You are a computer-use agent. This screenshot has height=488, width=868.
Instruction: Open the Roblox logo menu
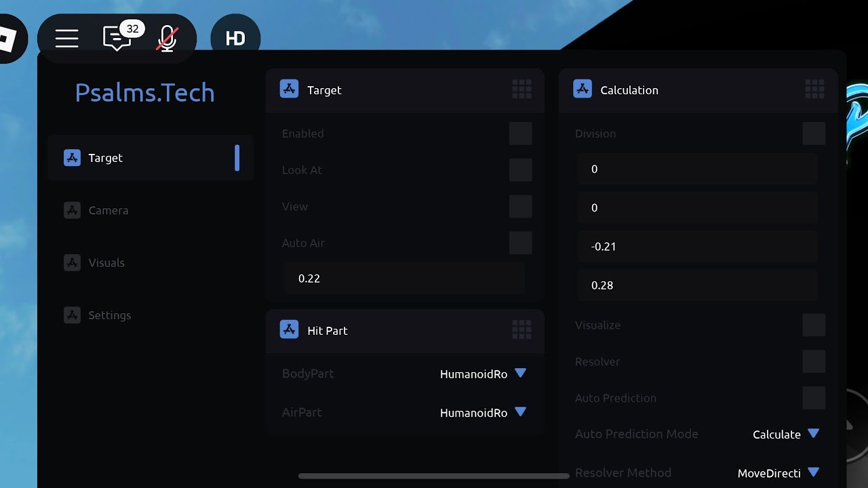point(8,38)
